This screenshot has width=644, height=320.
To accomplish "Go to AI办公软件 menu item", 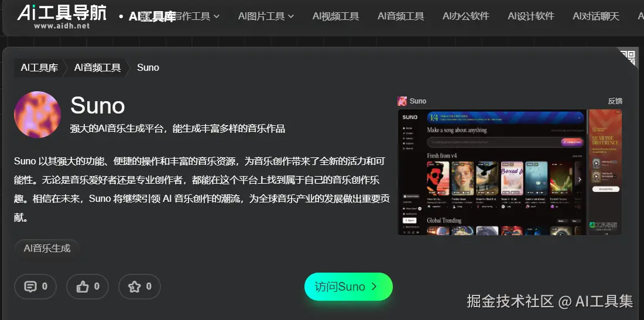I will (466, 16).
